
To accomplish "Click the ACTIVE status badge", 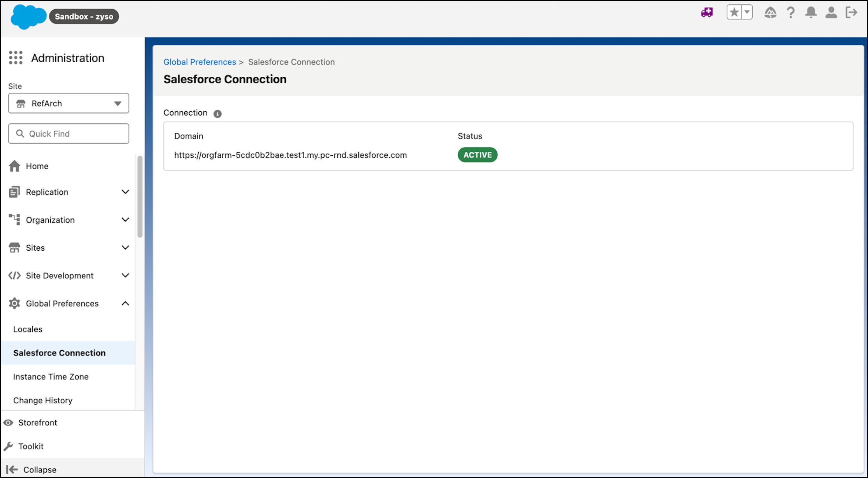I will (x=478, y=155).
